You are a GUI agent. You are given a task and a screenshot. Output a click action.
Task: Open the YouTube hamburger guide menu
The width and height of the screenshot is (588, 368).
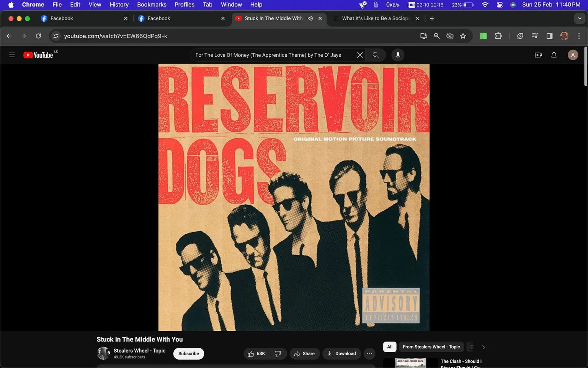11,55
